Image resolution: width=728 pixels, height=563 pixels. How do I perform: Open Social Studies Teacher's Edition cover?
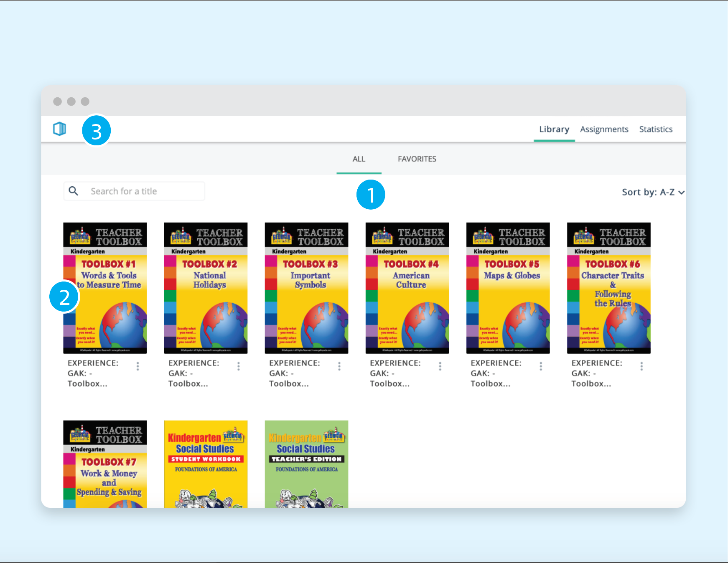(306, 464)
